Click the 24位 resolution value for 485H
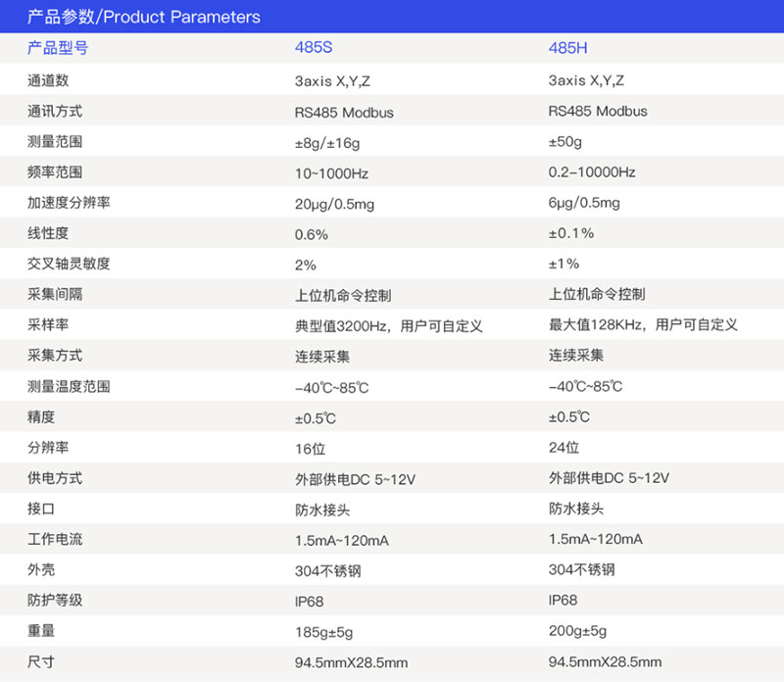The image size is (784, 682). coord(563,448)
